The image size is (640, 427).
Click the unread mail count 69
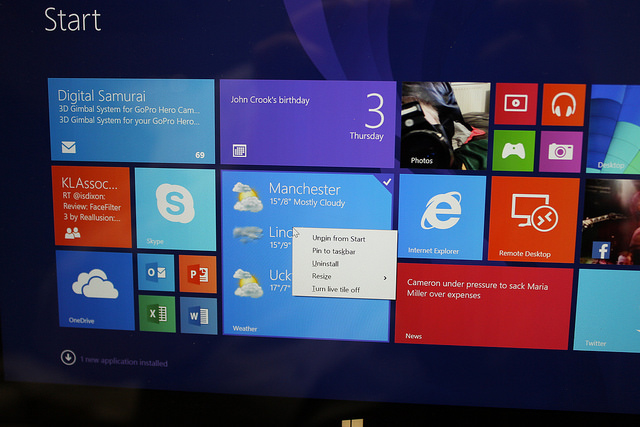coord(200,155)
